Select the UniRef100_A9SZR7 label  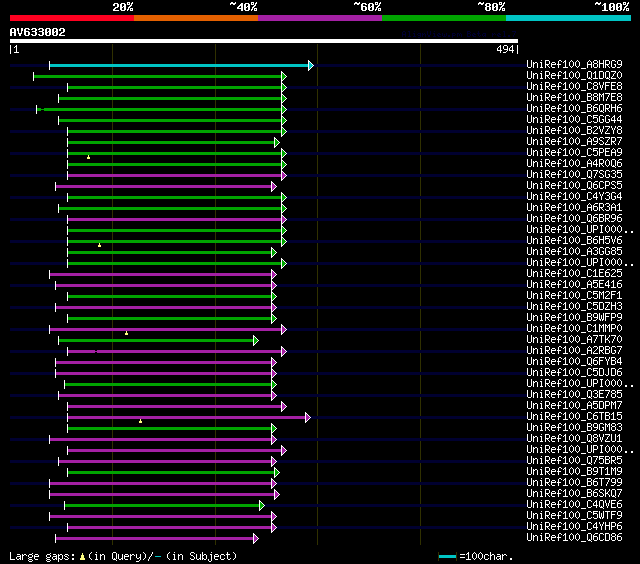pyautogui.click(x=574, y=142)
